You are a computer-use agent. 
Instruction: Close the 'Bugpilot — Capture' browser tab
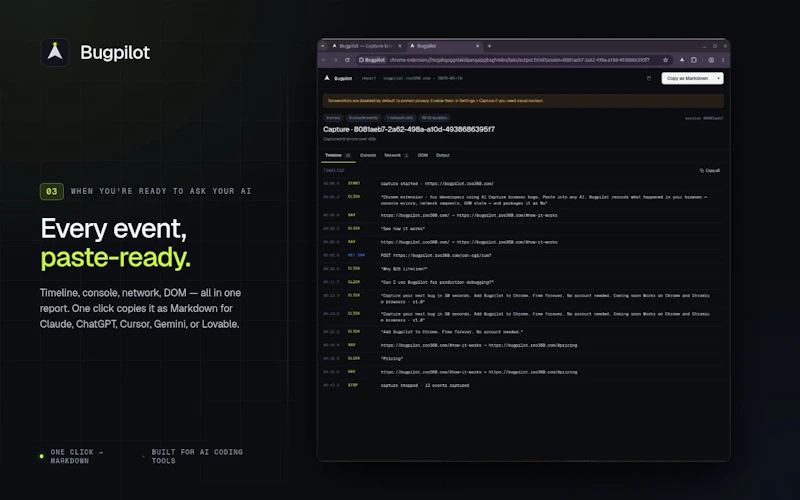[399, 46]
